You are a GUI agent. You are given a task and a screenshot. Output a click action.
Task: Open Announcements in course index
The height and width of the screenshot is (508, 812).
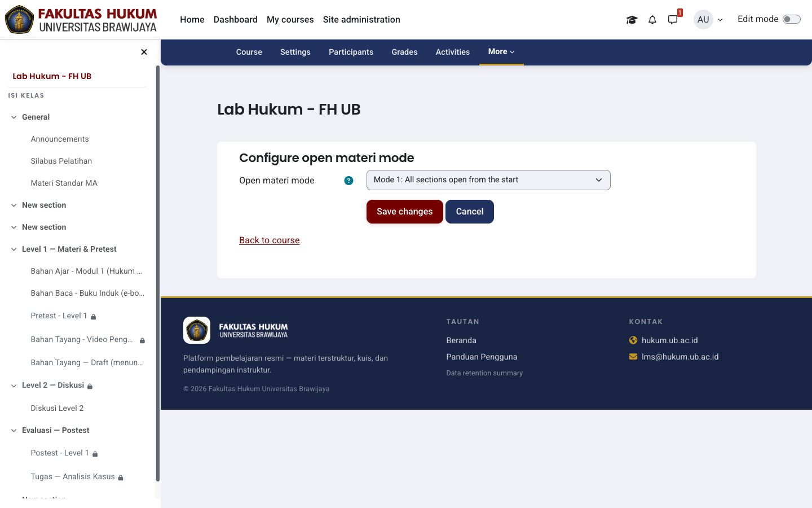pyautogui.click(x=60, y=139)
